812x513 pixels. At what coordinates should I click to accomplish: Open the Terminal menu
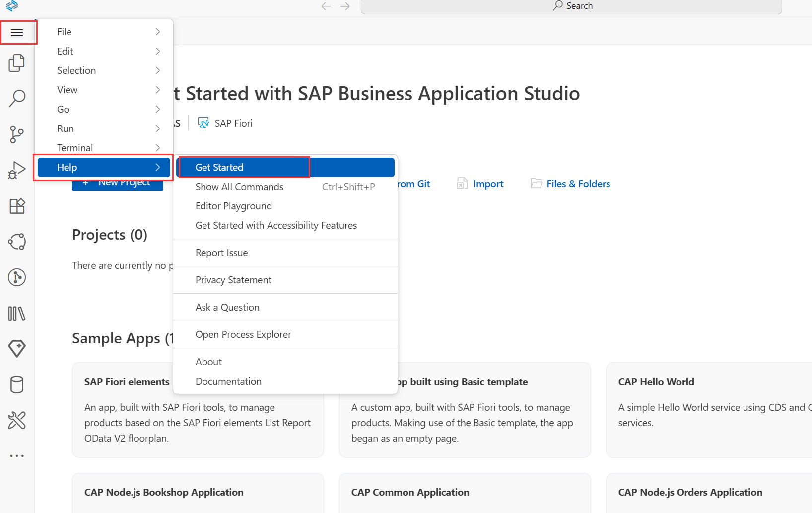[104, 148]
